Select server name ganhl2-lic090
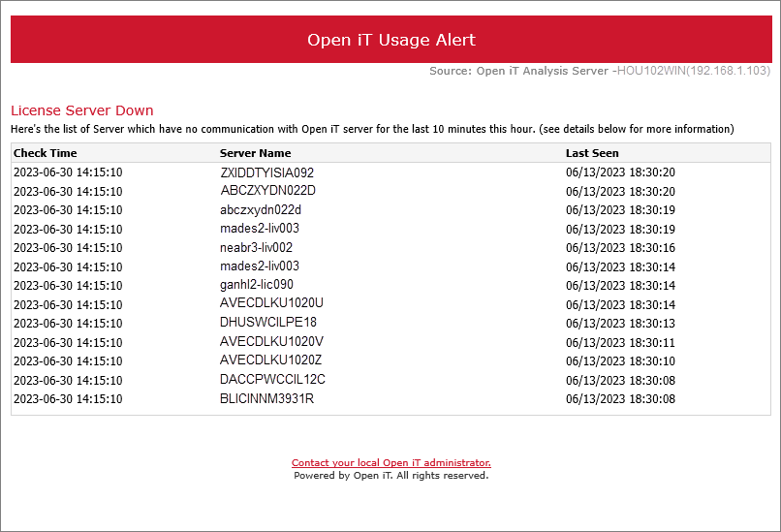The width and height of the screenshot is (781, 532). (x=257, y=285)
